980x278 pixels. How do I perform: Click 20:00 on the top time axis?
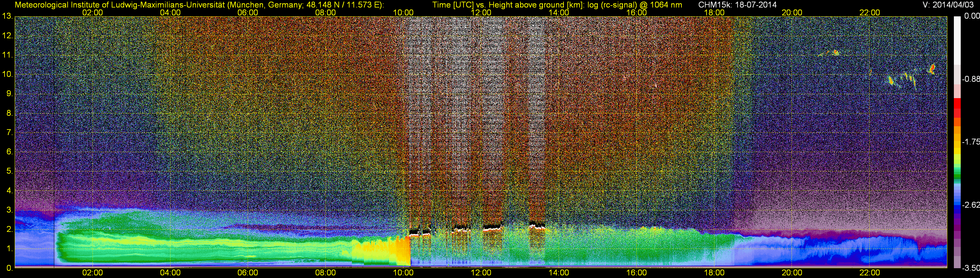[x=792, y=12]
